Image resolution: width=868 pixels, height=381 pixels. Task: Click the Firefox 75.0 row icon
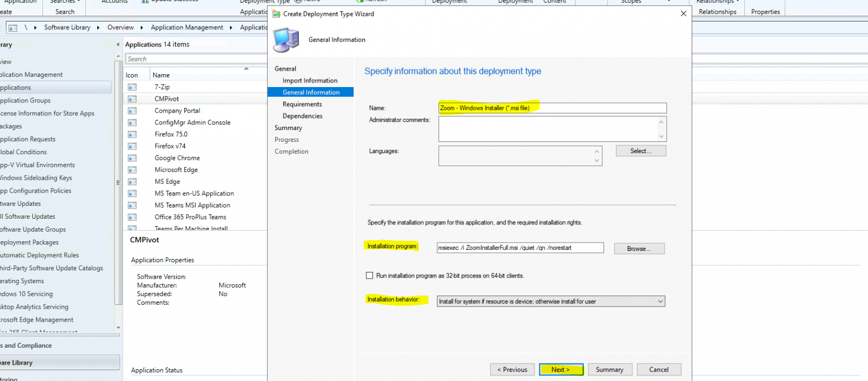[132, 135]
